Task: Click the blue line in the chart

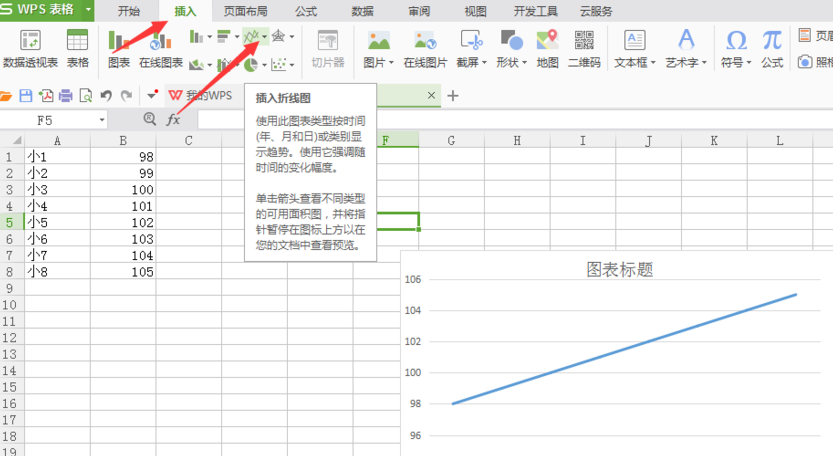Action: [x=624, y=349]
